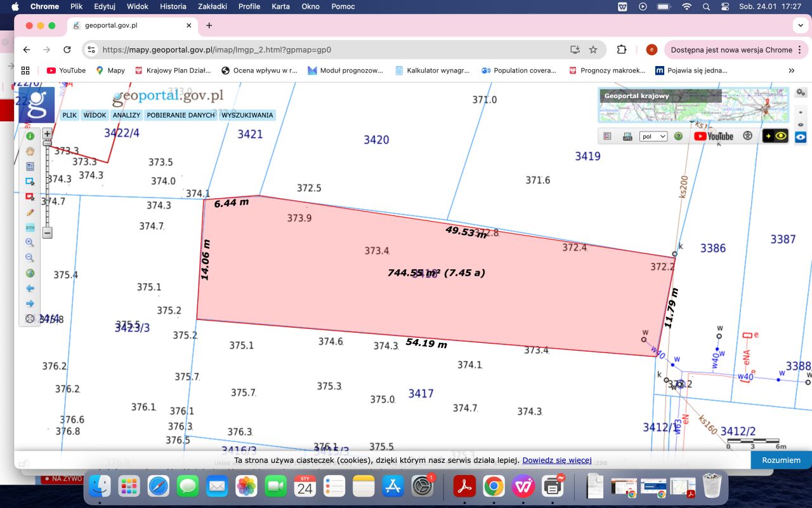Screen dimensions: 812x508
Task: Open the Chrome profile avatar
Action: click(x=652, y=50)
